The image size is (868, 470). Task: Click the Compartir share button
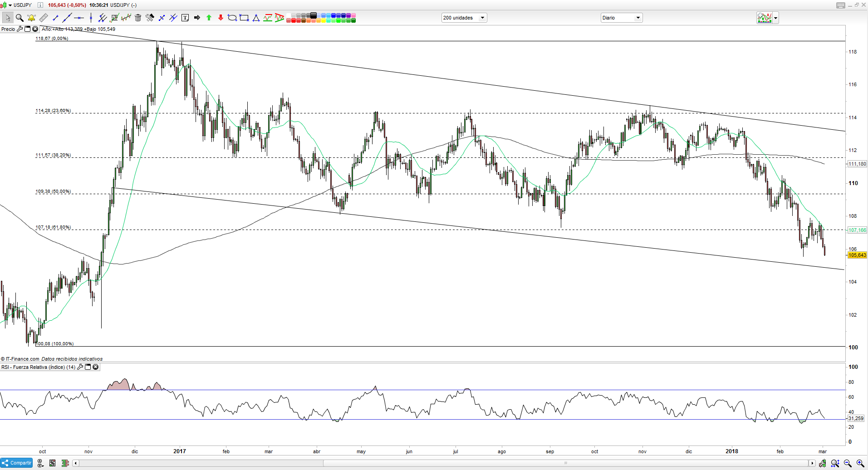point(16,463)
